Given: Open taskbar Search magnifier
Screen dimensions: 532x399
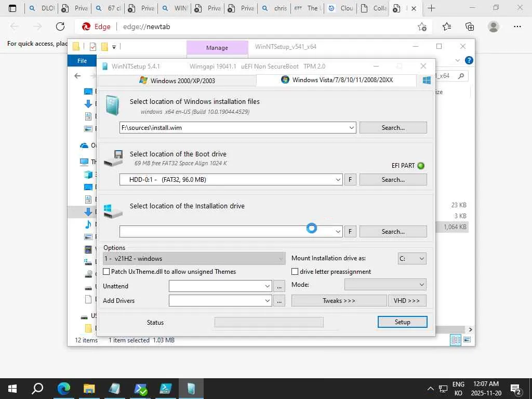Looking at the screenshot, I should tap(37, 389).
